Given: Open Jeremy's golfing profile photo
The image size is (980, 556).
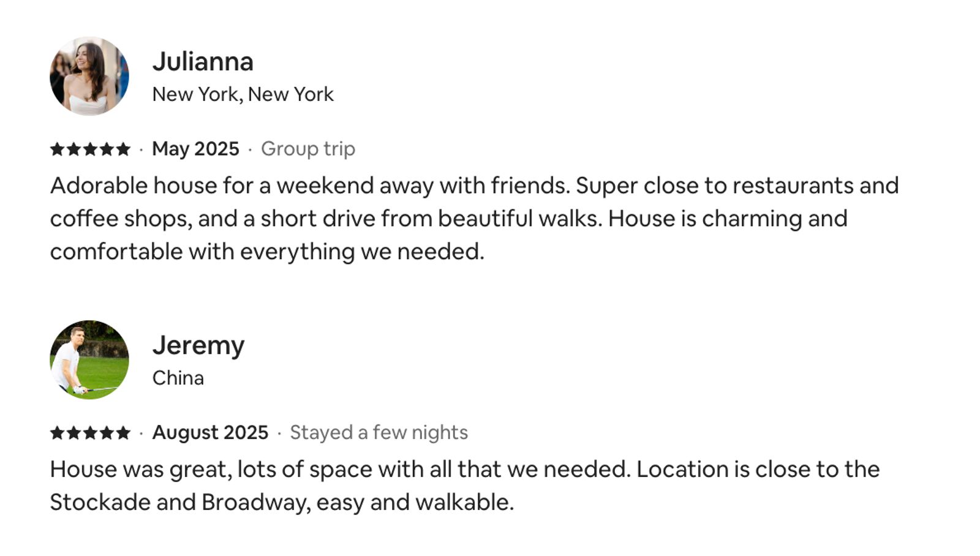Looking at the screenshot, I should pos(89,359).
